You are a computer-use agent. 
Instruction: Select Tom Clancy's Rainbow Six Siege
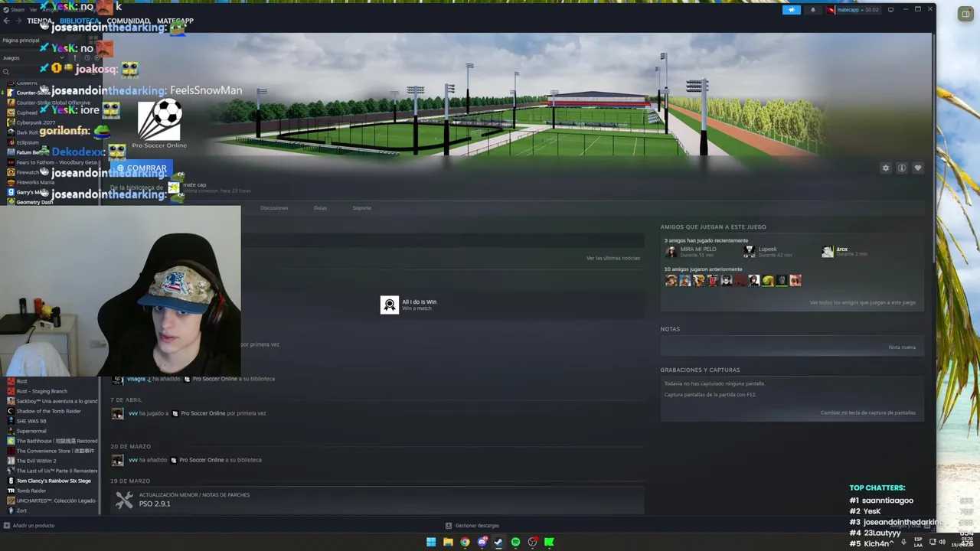[54, 481]
